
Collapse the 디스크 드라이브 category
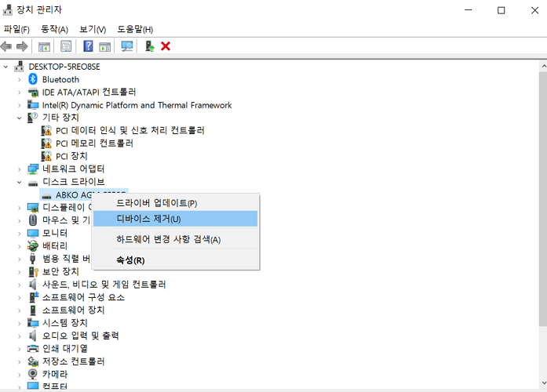(x=20, y=182)
